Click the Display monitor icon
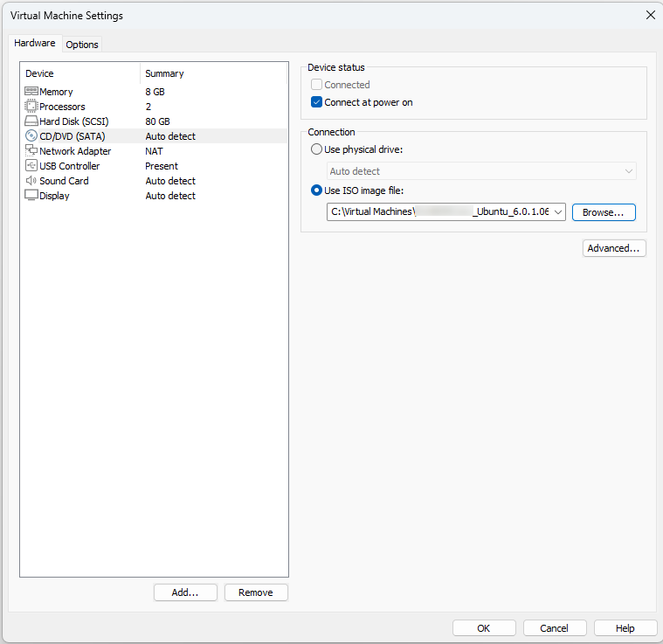The width and height of the screenshot is (663, 644). tap(31, 196)
